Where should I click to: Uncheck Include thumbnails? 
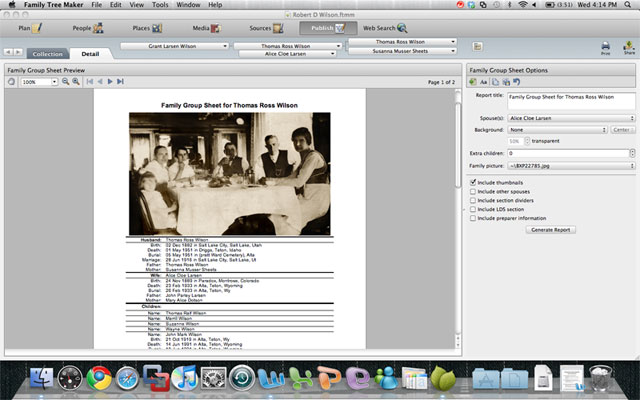(x=473, y=182)
